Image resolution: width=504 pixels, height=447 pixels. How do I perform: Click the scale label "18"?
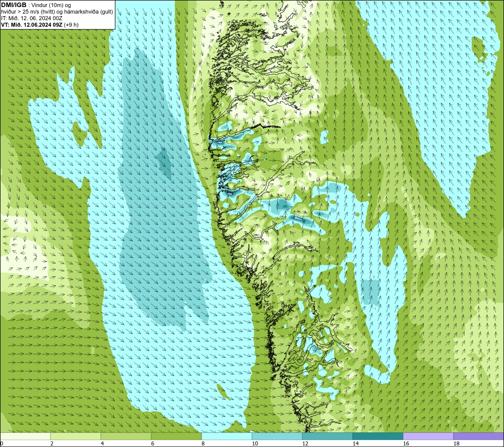456,443
